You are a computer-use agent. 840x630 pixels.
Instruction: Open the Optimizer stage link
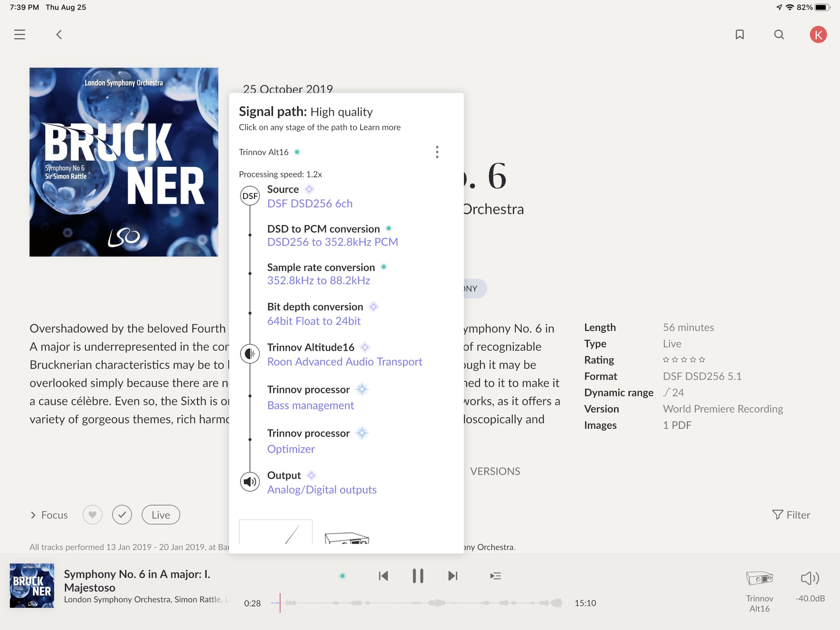coord(291,449)
